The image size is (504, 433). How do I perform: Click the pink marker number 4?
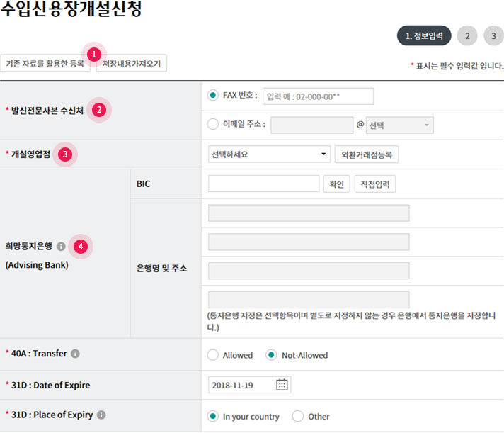click(x=81, y=246)
